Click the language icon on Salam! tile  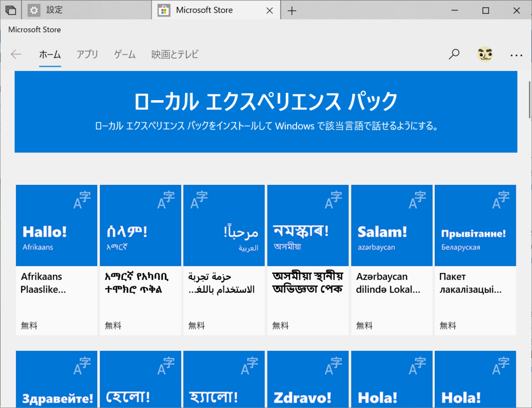pyautogui.click(x=417, y=200)
